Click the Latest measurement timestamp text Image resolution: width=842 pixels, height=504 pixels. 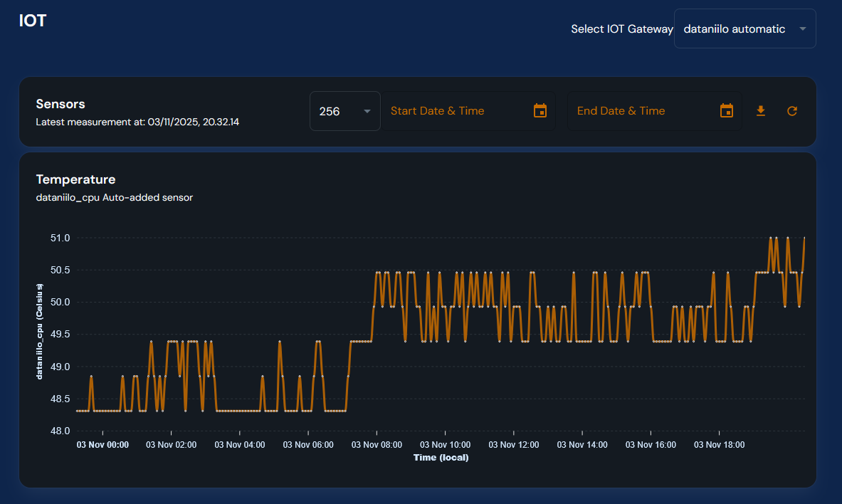point(137,122)
